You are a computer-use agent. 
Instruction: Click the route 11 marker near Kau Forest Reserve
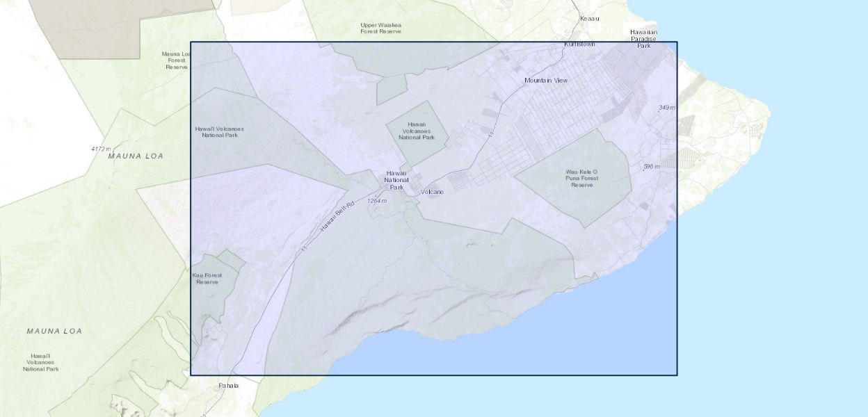[303, 248]
